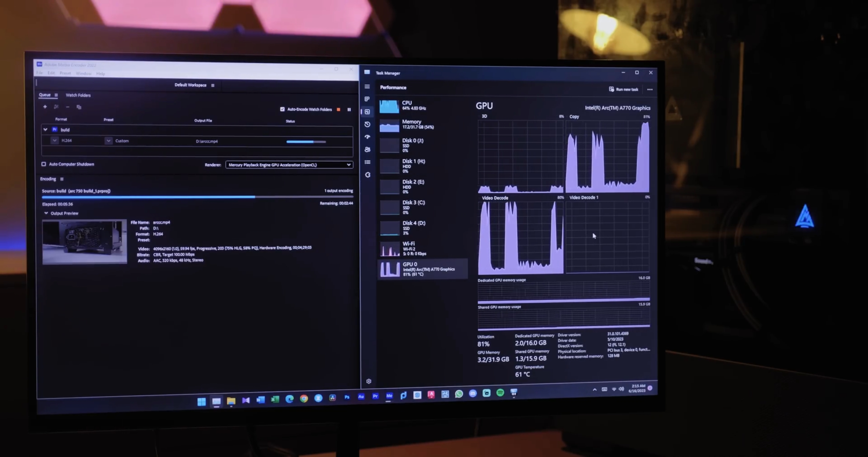Open the Services sidebar icon

click(x=368, y=175)
